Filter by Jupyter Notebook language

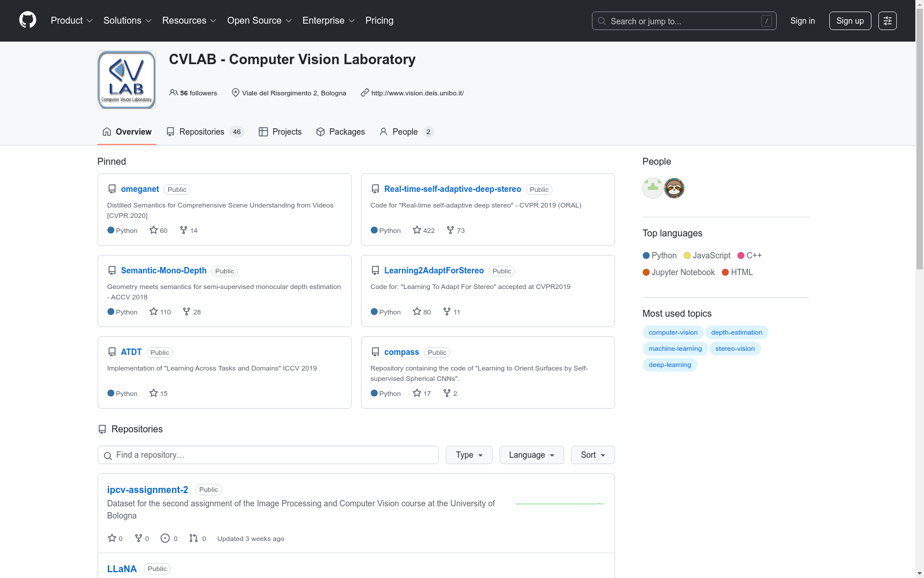(x=679, y=272)
